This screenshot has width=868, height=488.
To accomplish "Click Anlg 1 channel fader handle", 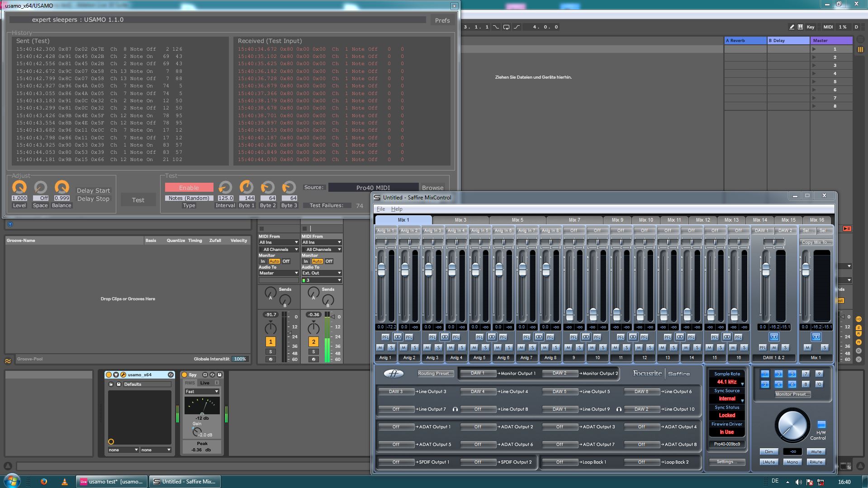I will pyautogui.click(x=381, y=270).
